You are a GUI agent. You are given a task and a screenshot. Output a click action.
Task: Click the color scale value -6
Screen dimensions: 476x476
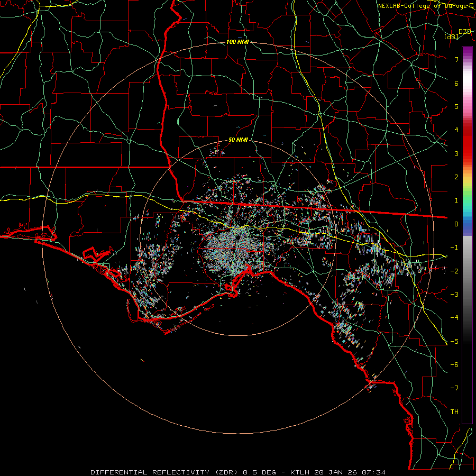coord(454,365)
